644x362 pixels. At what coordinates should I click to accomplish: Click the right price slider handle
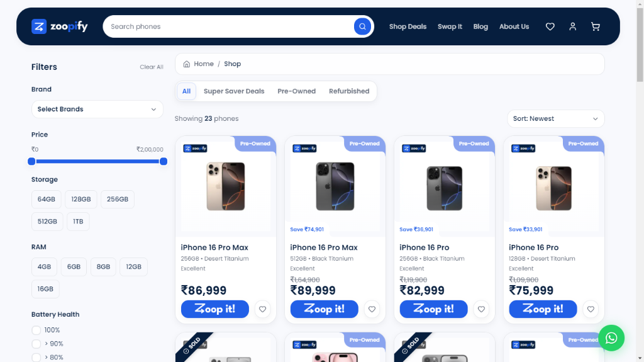tap(164, 161)
